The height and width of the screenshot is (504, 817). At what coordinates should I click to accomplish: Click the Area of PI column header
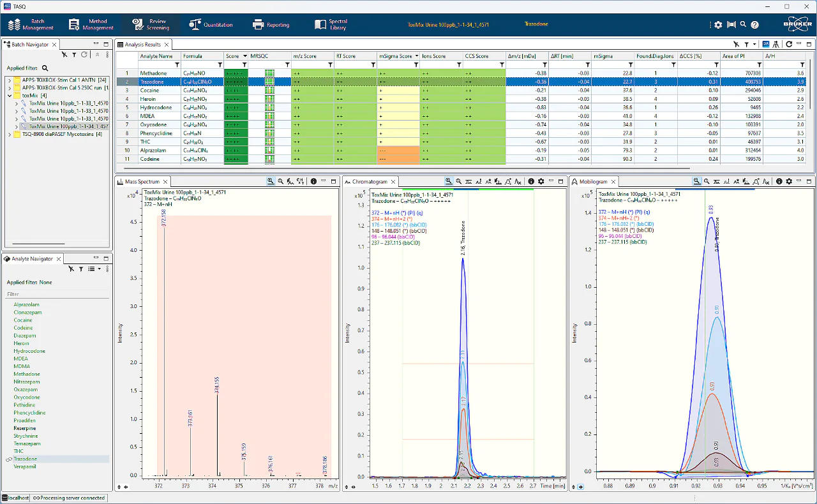tap(742, 56)
